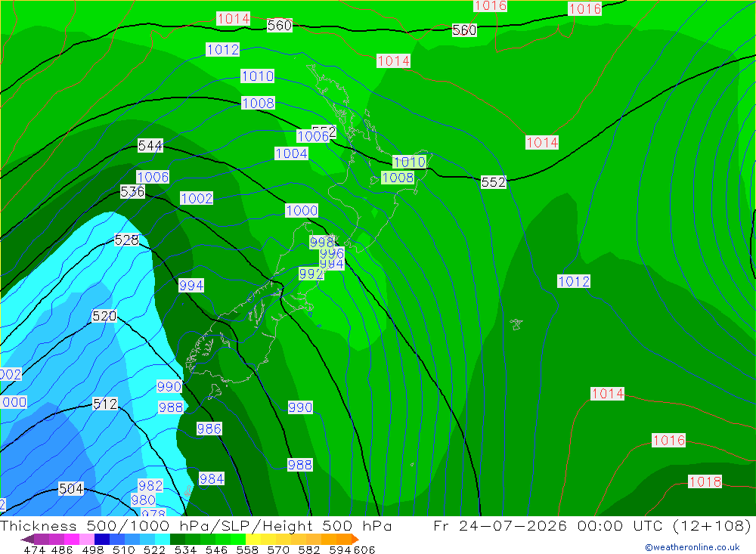Image resolution: width=756 pixels, height=554 pixels.
Task: Click the darkest green legend swatch above 534
Action: coord(178,539)
